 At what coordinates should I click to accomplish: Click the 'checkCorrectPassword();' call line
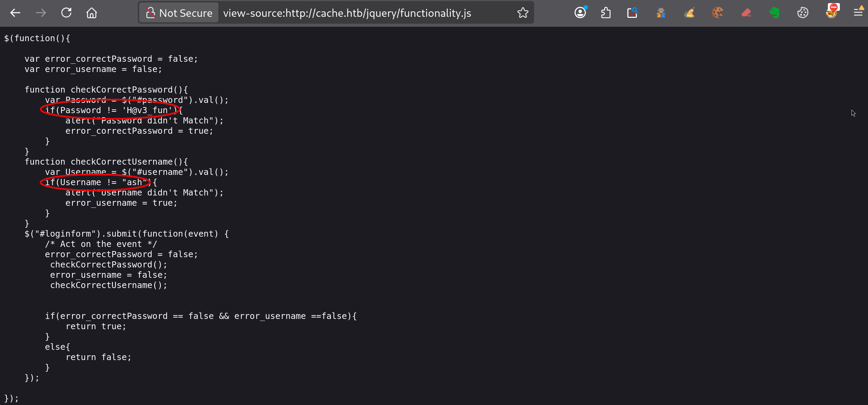pyautogui.click(x=109, y=265)
